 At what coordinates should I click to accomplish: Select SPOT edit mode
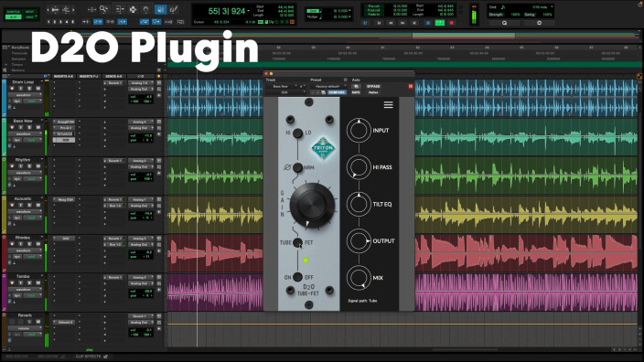point(30,12)
